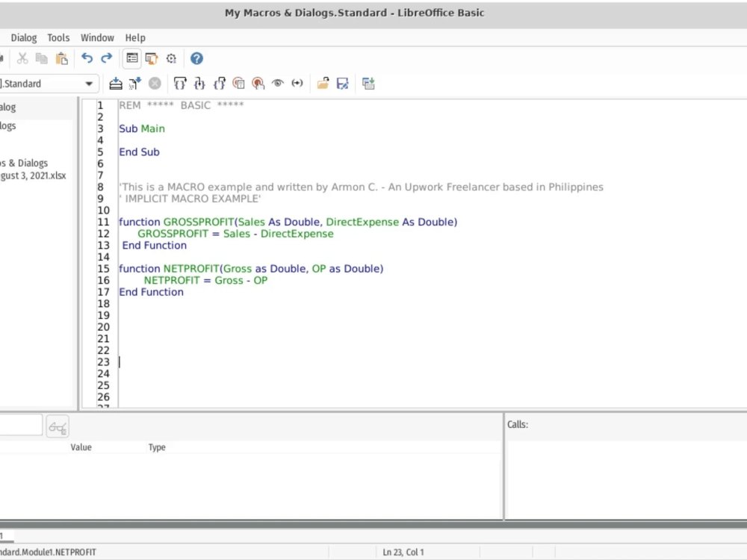This screenshot has height=560, width=747.
Task: Click line number 15 in the margin
Action: point(103,269)
